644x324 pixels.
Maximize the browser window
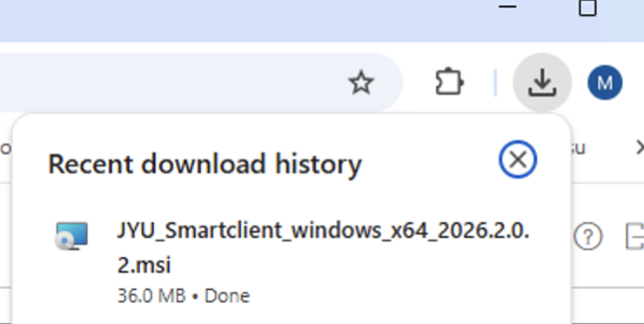pos(587,8)
